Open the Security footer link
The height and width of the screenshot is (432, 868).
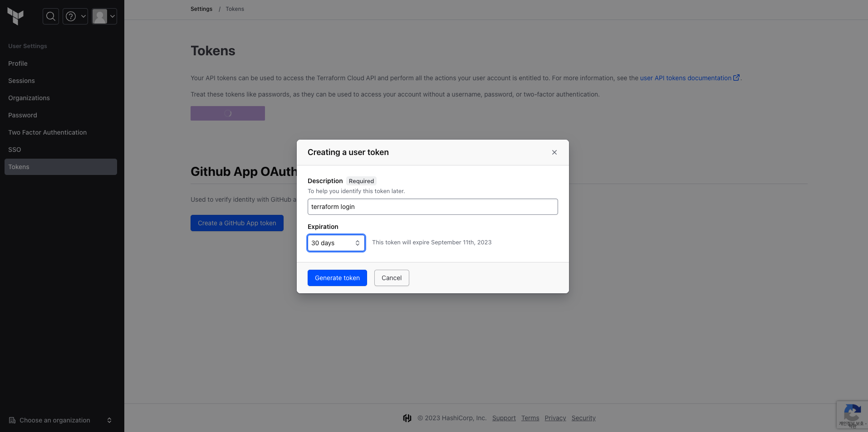point(584,418)
